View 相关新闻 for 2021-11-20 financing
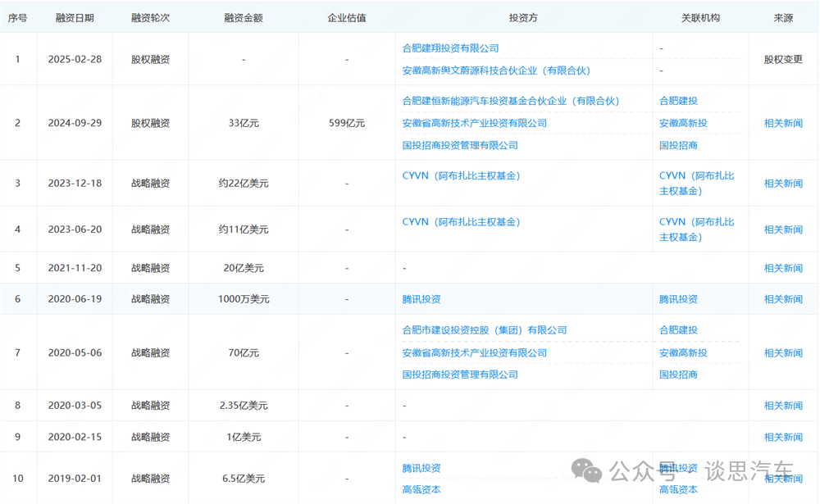The width and height of the screenshot is (820, 504). pyautogui.click(x=783, y=268)
